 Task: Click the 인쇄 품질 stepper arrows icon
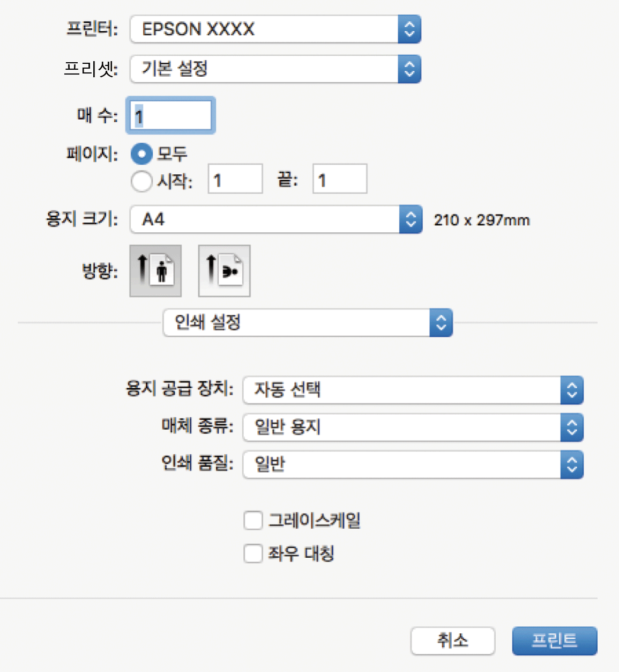click(572, 464)
